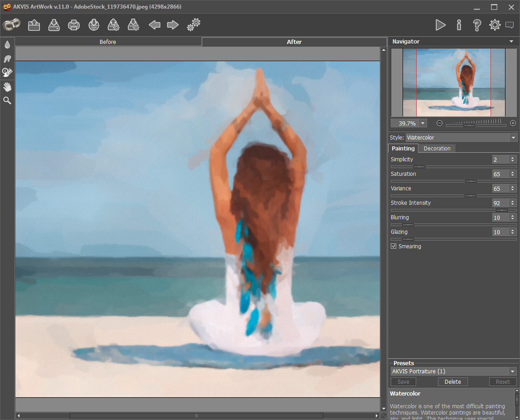
Task: Open the Batch Processing gears icon
Action: (x=193, y=25)
